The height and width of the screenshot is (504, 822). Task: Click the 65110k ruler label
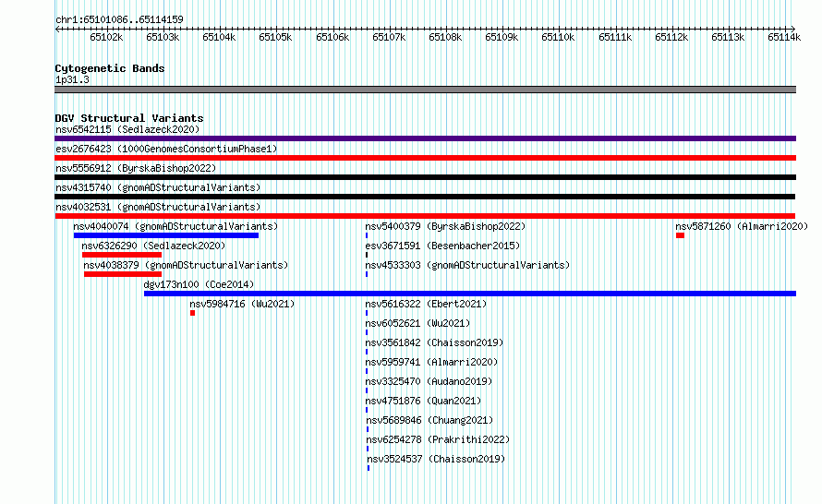[x=558, y=37]
